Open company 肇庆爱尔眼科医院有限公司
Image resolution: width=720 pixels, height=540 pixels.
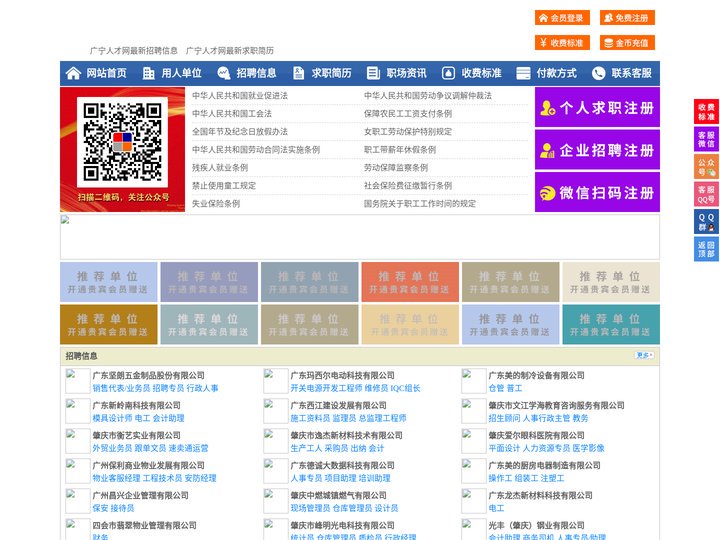pyautogui.click(x=536, y=435)
